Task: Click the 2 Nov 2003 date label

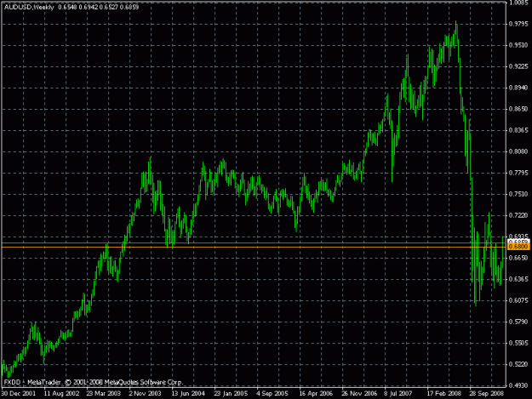Action: coord(145,394)
